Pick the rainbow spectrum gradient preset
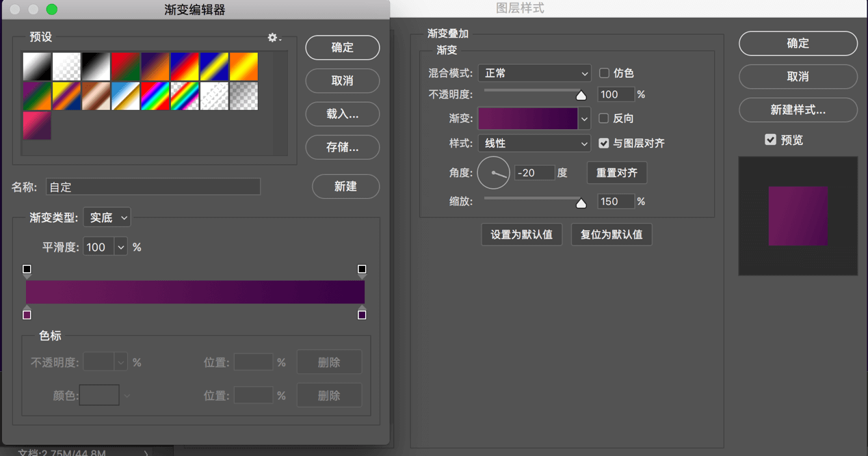Screen dimensions: 868x456 155,96
